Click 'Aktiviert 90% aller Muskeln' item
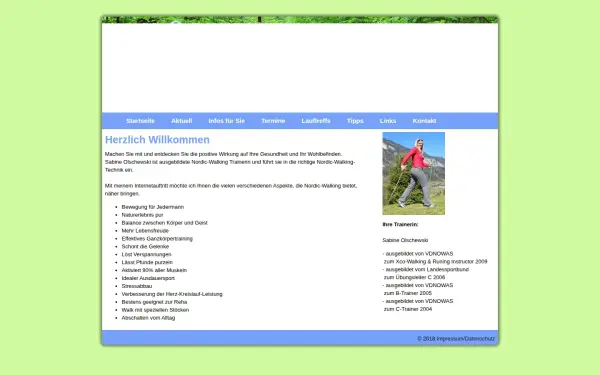 (154, 270)
